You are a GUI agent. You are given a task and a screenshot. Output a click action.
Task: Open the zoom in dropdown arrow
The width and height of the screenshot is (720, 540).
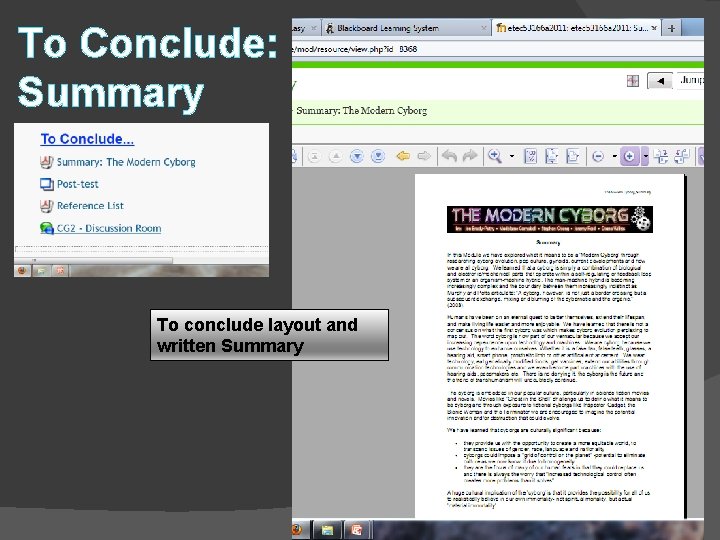[645, 156]
